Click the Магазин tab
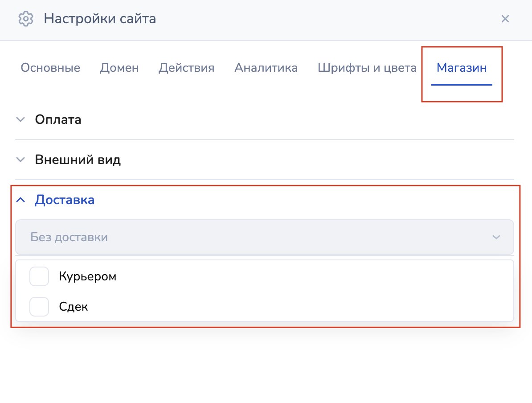Image resolution: width=532 pixels, height=403 pixels. pos(462,68)
